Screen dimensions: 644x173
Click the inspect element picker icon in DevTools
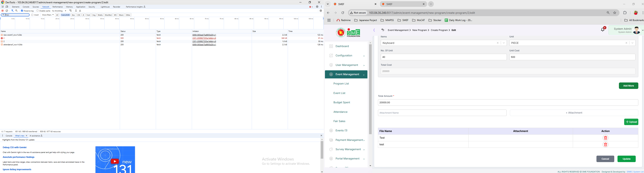point(2,7)
